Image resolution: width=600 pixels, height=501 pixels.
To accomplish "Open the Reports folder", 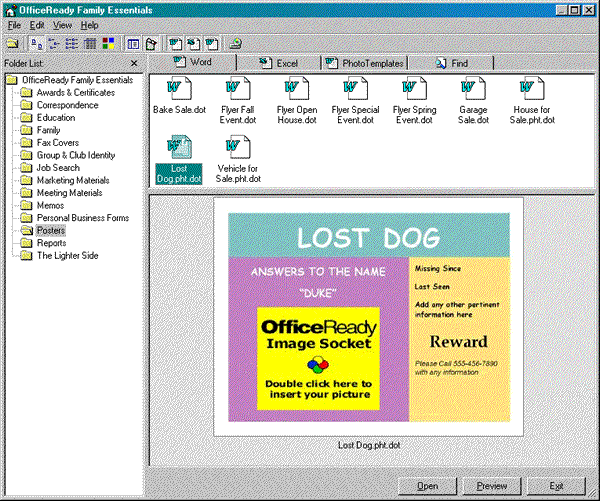I will coord(43,243).
